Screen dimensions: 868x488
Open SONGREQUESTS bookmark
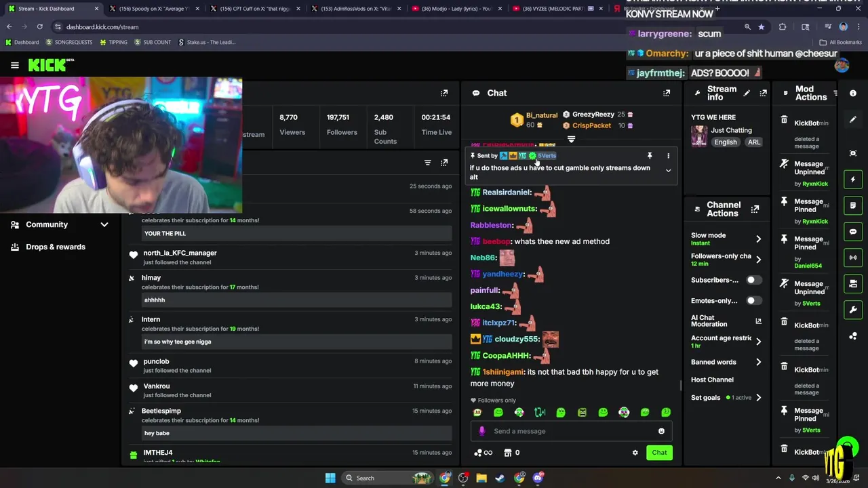pos(69,42)
